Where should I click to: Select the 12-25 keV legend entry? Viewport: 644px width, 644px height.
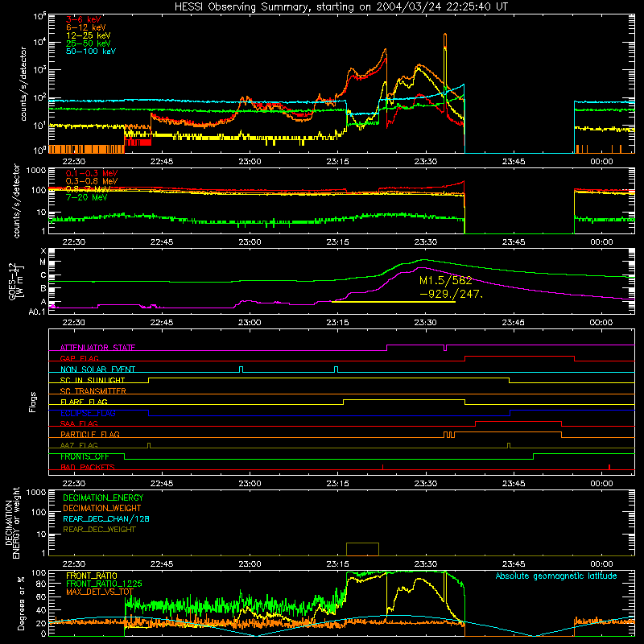tap(88, 35)
